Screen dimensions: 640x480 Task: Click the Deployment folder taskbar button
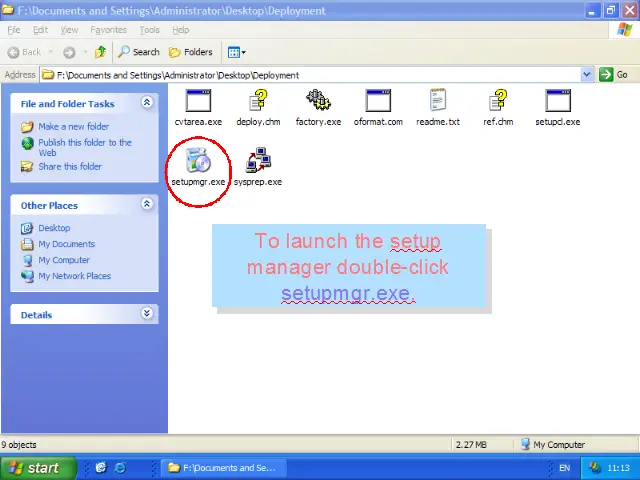(224, 468)
